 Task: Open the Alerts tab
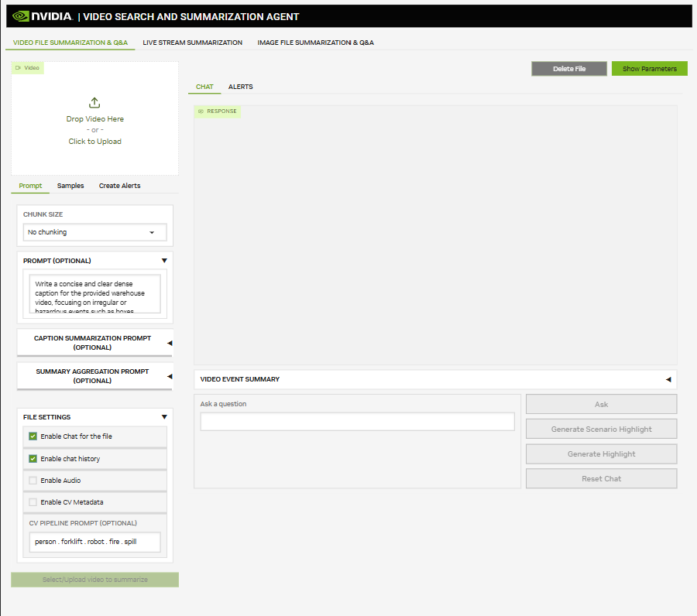pyautogui.click(x=240, y=87)
